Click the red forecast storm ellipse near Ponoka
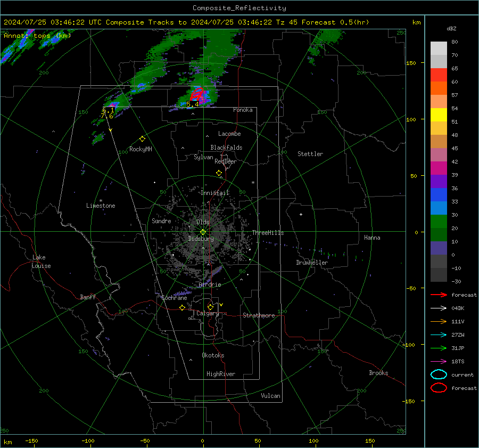Screen dimensions: 479x448 (197, 94)
